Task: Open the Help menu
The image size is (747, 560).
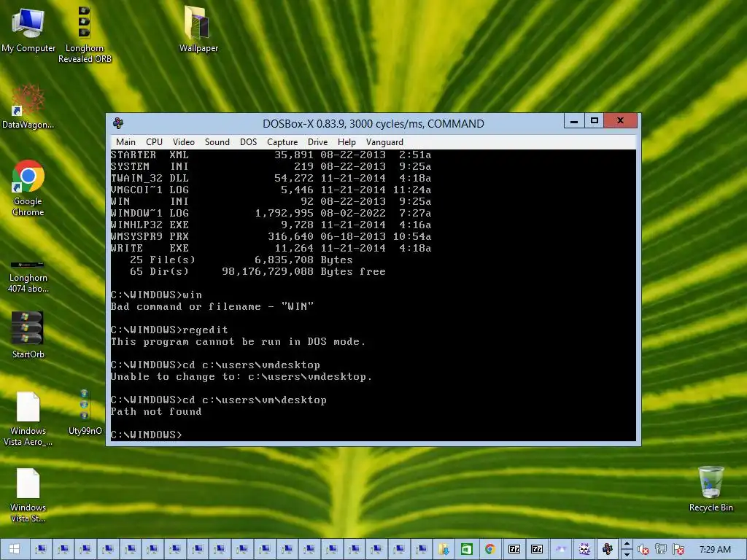Action: pyautogui.click(x=347, y=142)
